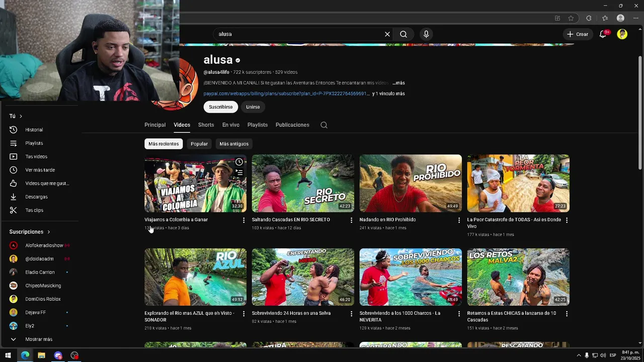This screenshot has height=362, width=644.
Task: Click the browser favorites star icon
Action: point(571,18)
